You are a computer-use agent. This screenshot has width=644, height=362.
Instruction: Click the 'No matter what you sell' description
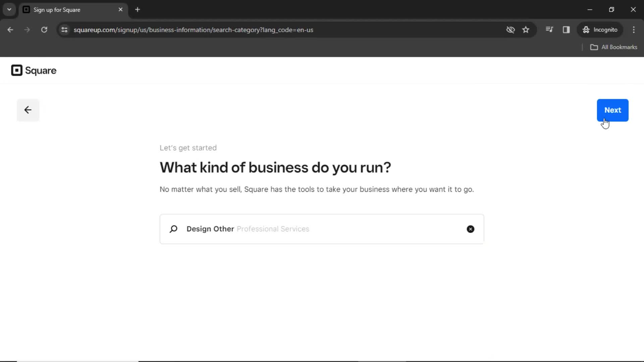click(317, 189)
